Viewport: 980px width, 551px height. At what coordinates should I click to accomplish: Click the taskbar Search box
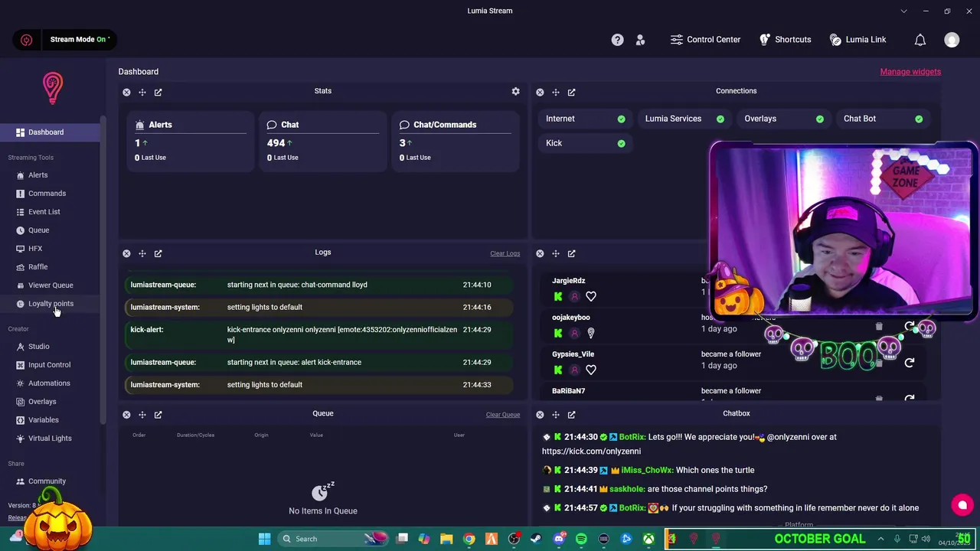tap(333, 539)
